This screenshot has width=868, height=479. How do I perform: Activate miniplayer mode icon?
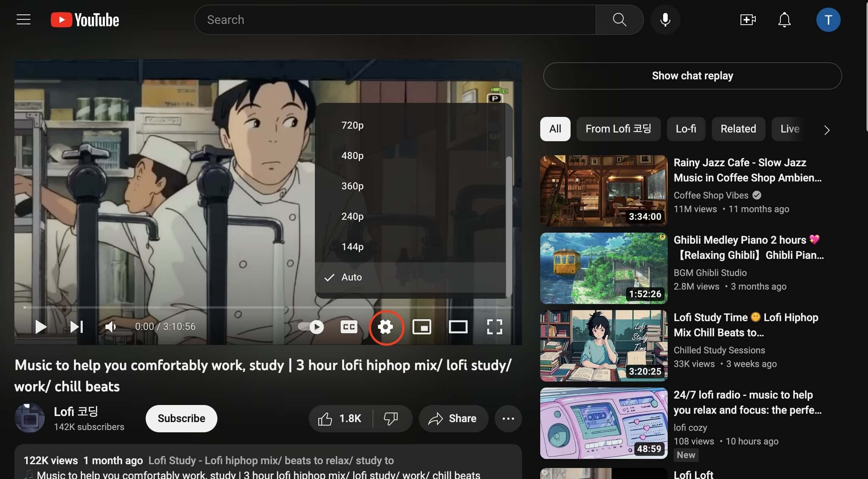[x=422, y=327]
